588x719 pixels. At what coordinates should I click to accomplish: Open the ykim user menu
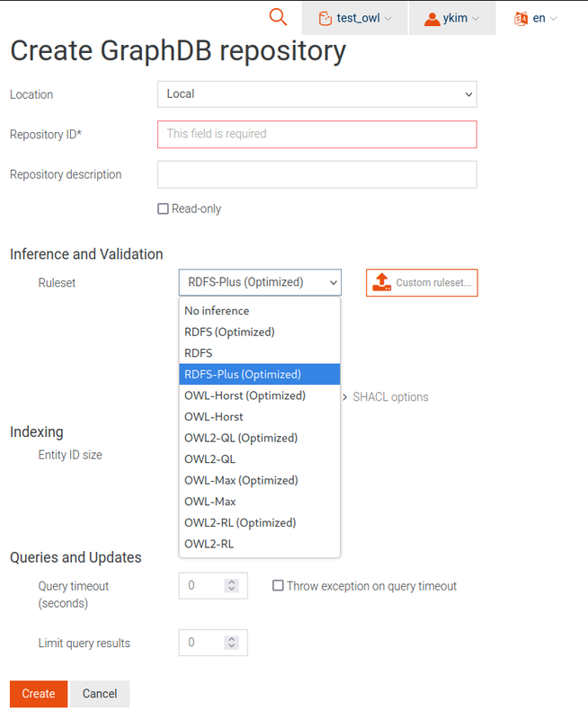click(451, 18)
